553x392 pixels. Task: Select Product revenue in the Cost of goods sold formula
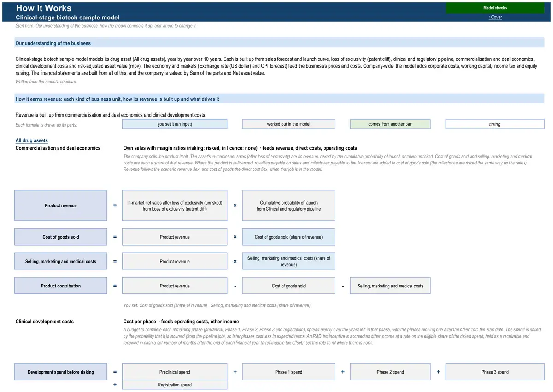coord(175,237)
